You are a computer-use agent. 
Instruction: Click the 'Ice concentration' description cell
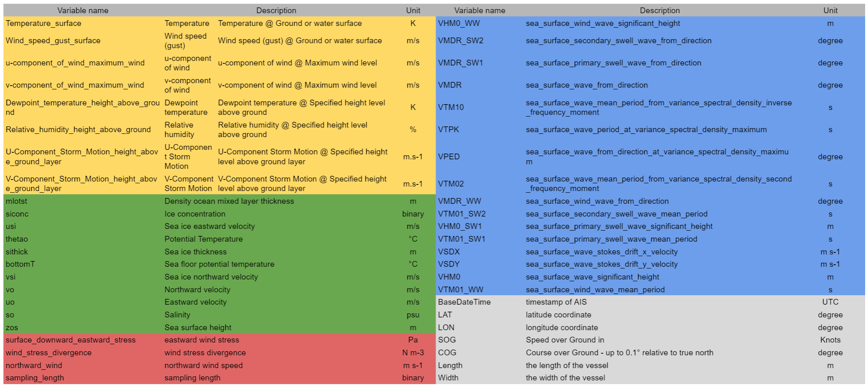coord(195,214)
